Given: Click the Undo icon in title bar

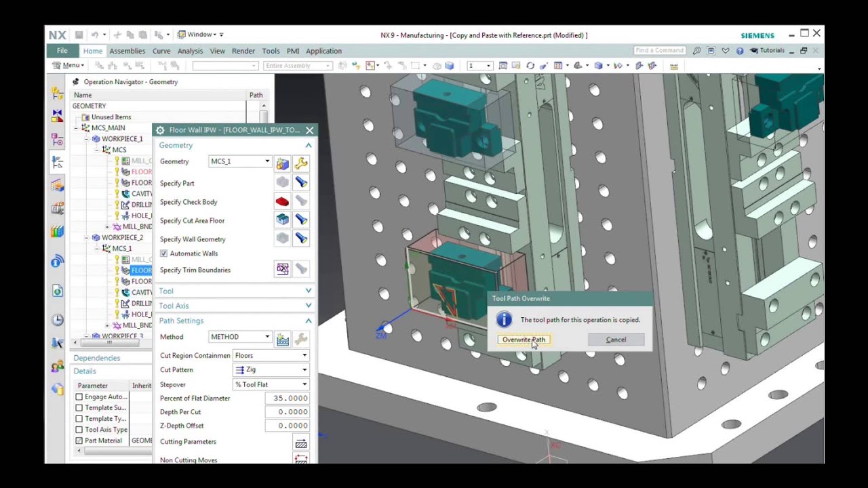Looking at the screenshot, I should point(95,35).
